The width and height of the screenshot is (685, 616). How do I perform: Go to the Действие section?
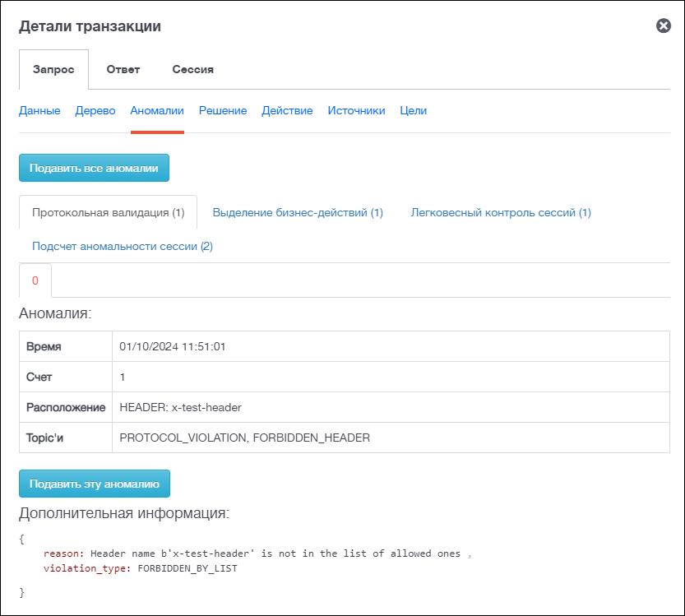(x=287, y=110)
